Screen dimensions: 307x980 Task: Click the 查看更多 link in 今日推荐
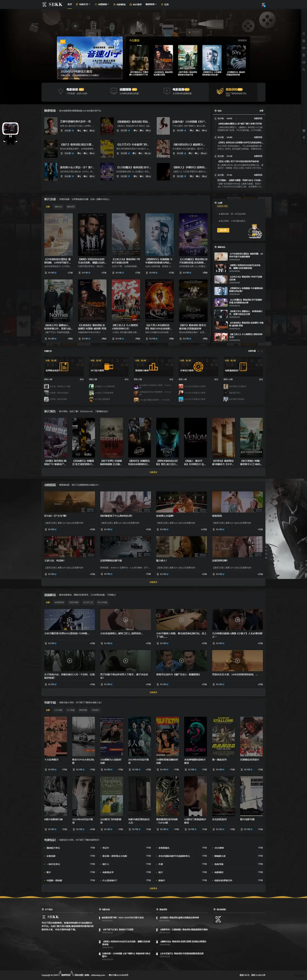tap(242, 40)
